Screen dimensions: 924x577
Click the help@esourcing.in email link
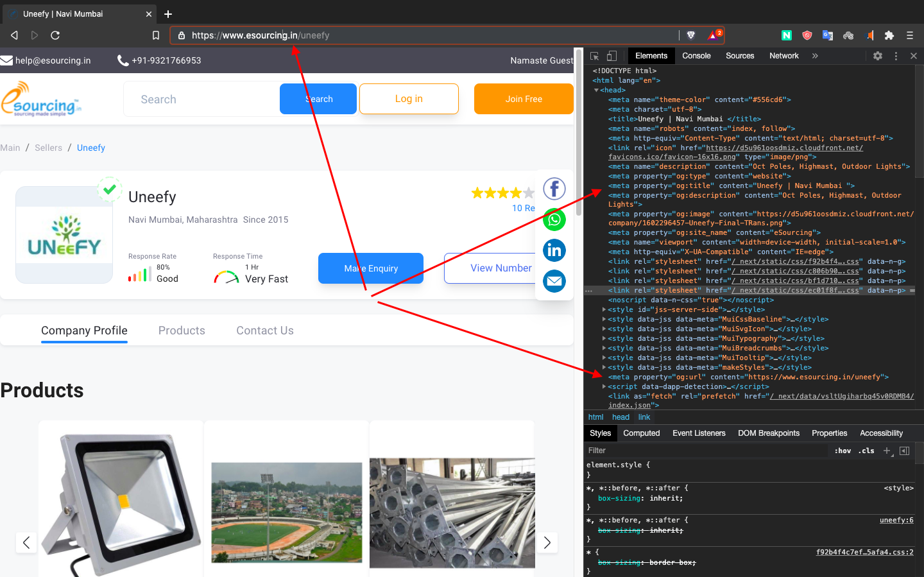46,60
